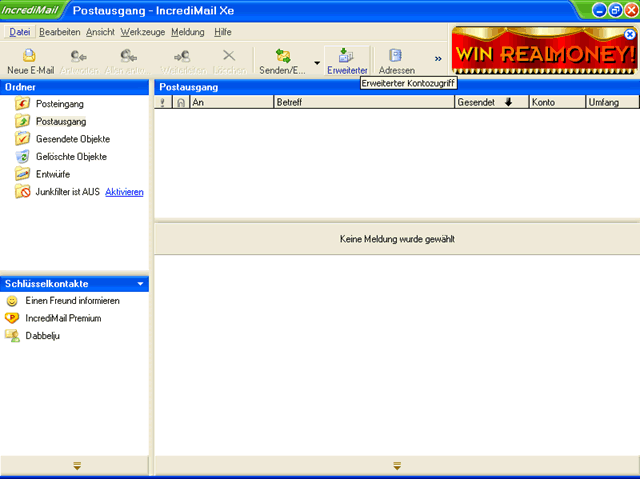
Task: Select the Dabbelju contact
Action: click(x=43, y=336)
